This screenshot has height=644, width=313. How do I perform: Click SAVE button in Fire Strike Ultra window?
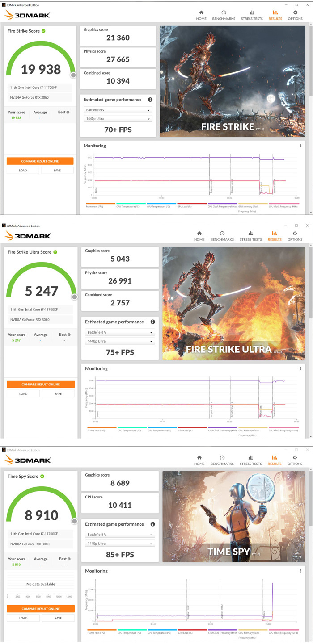coord(58,394)
